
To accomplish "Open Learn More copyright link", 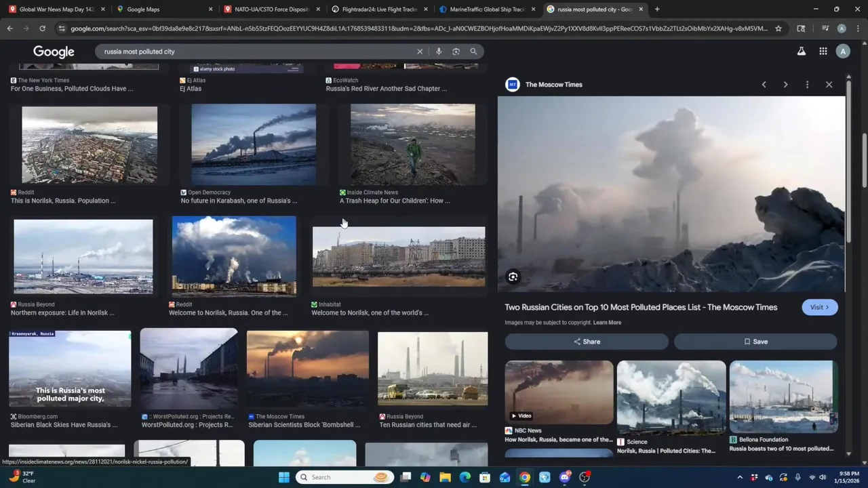I will [x=607, y=323].
